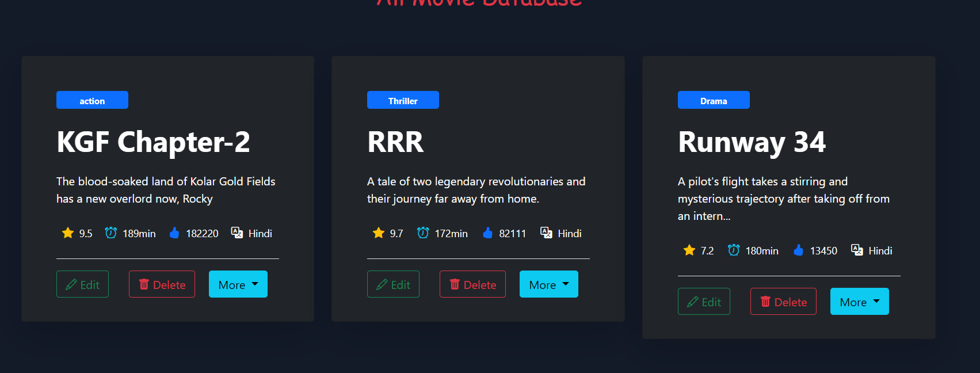Click the 182220 likes count

202,234
